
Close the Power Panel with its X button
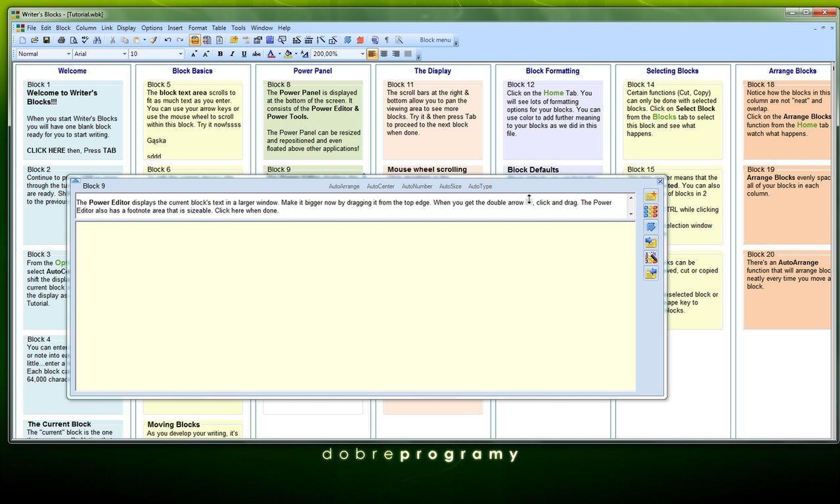(660, 181)
